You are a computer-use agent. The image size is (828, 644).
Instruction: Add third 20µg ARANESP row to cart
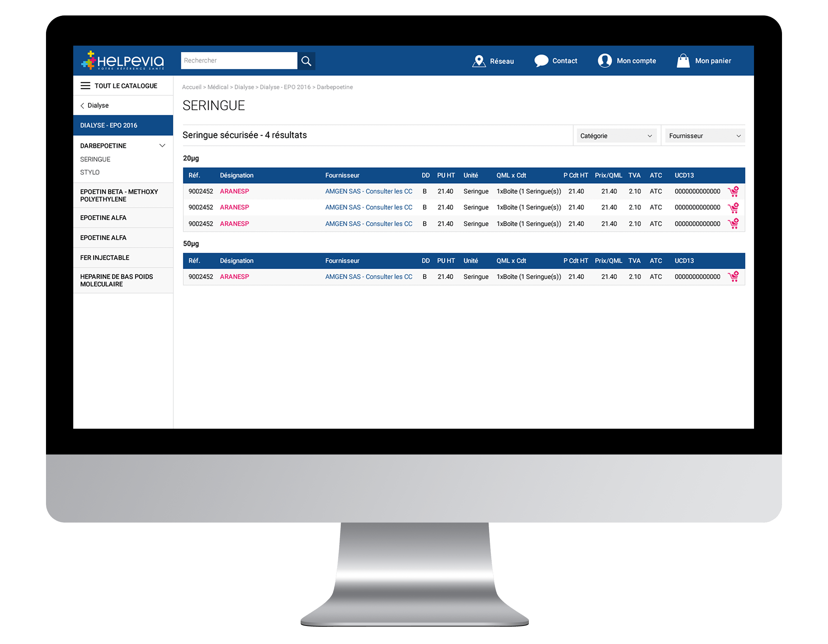tap(733, 224)
